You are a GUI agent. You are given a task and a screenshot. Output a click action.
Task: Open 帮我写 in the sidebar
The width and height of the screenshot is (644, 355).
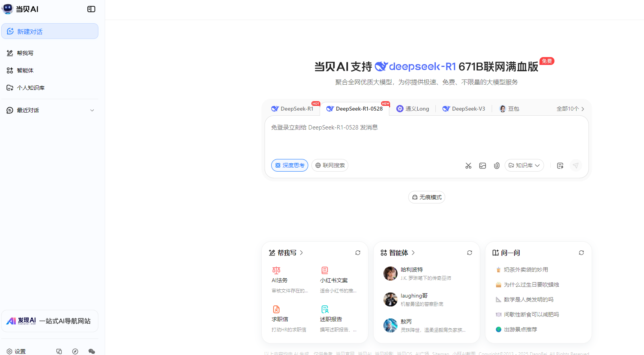(x=50, y=53)
